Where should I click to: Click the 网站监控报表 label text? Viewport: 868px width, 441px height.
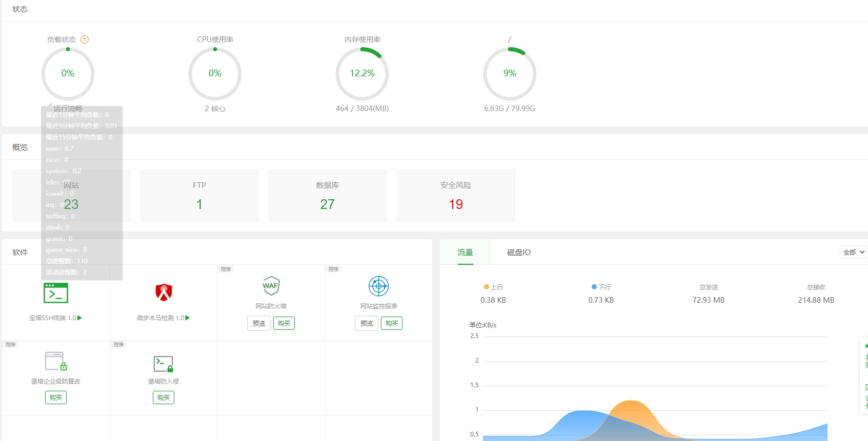point(379,306)
